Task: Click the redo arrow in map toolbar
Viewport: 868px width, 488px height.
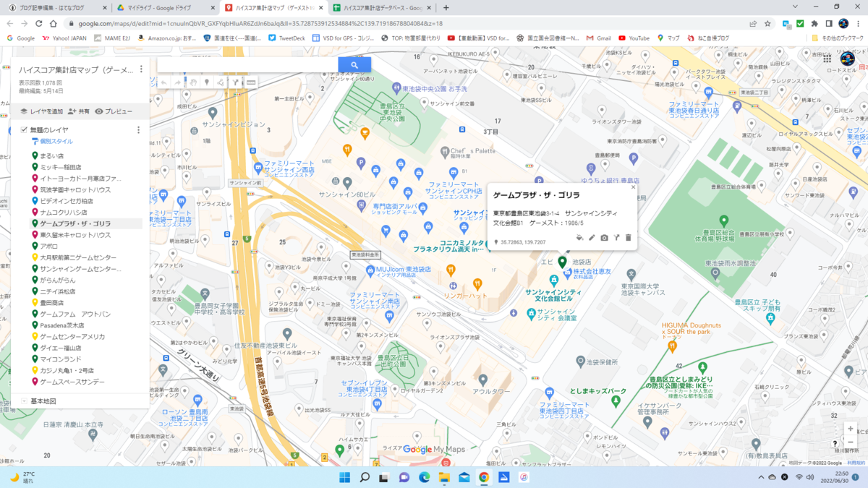Action: [x=178, y=83]
